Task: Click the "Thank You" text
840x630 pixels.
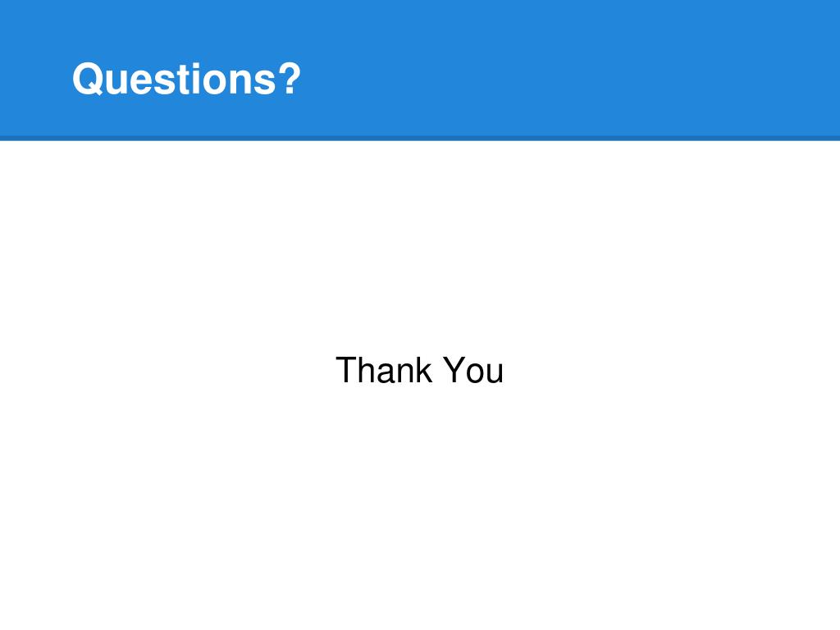Action: coord(419,370)
